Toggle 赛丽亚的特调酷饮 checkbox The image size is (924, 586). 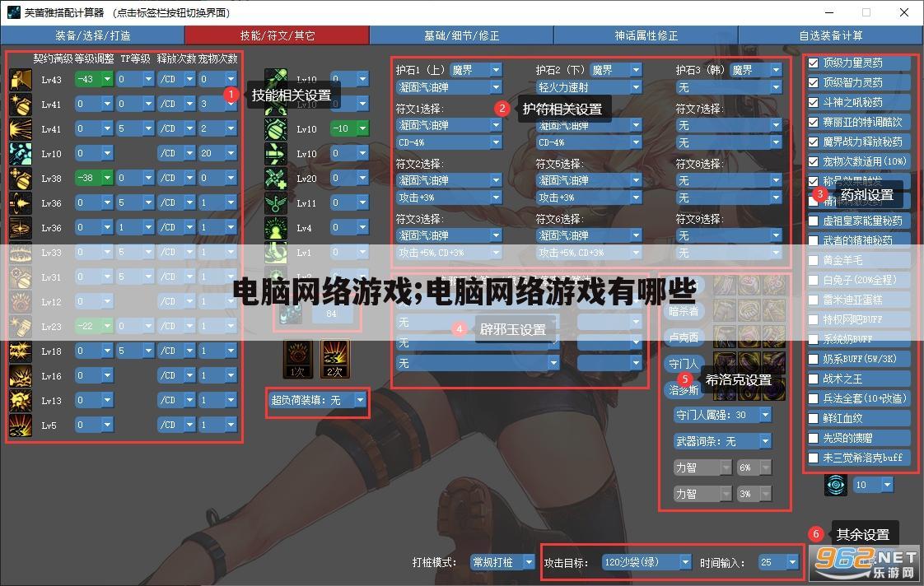[813, 122]
